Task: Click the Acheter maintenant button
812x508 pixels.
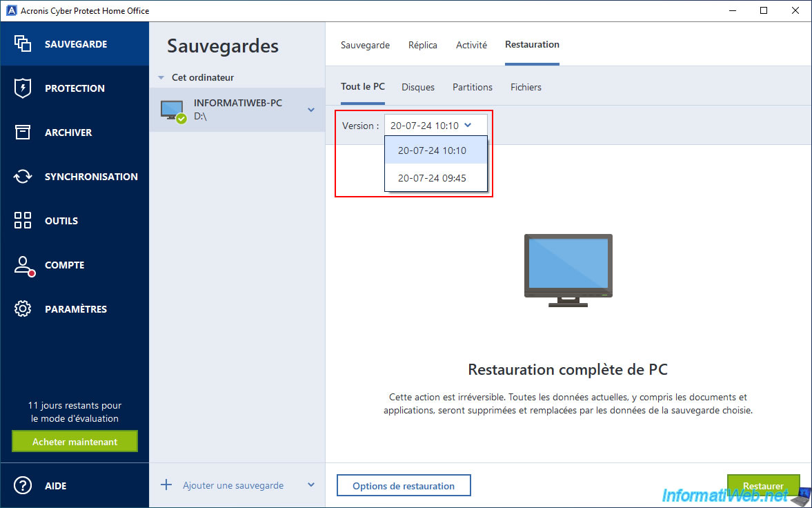Action: 75,442
